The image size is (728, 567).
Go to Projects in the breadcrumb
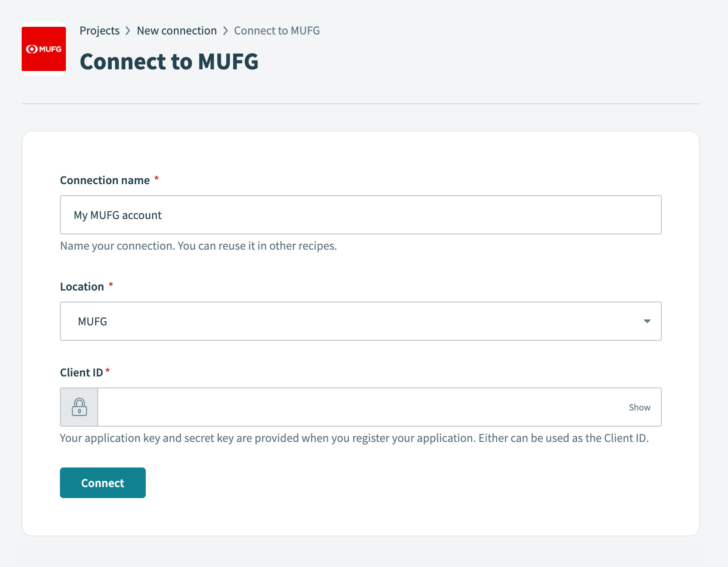pyautogui.click(x=99, y=31)
